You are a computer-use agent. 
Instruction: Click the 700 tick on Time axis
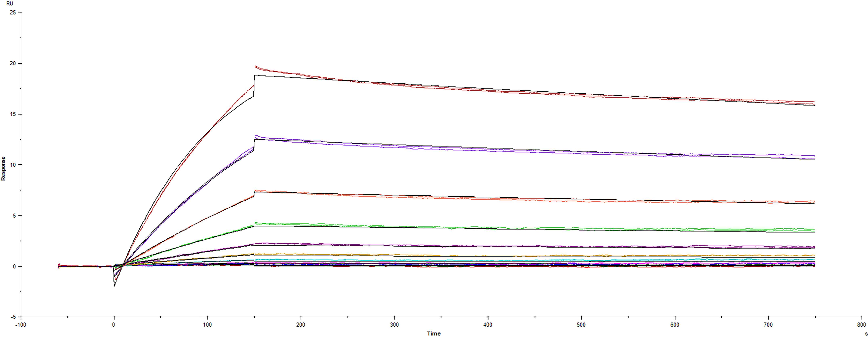point(768,325)
